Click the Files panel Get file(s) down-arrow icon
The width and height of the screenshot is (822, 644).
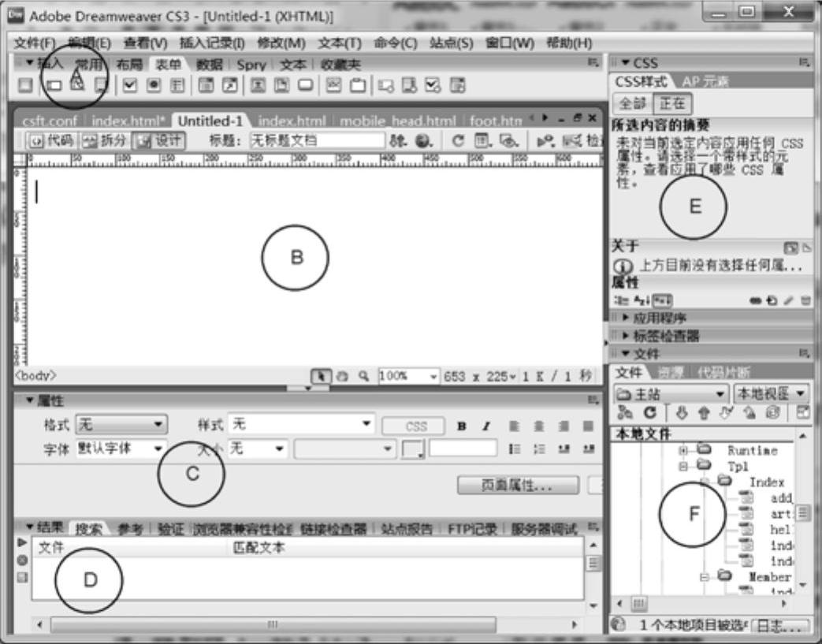pyautogui.click(x=681, y=413)
